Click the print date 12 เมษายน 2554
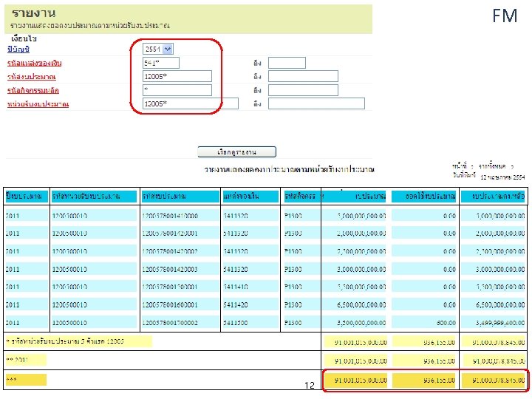Viewport: 532px width, 399px height. coord(503,177)
